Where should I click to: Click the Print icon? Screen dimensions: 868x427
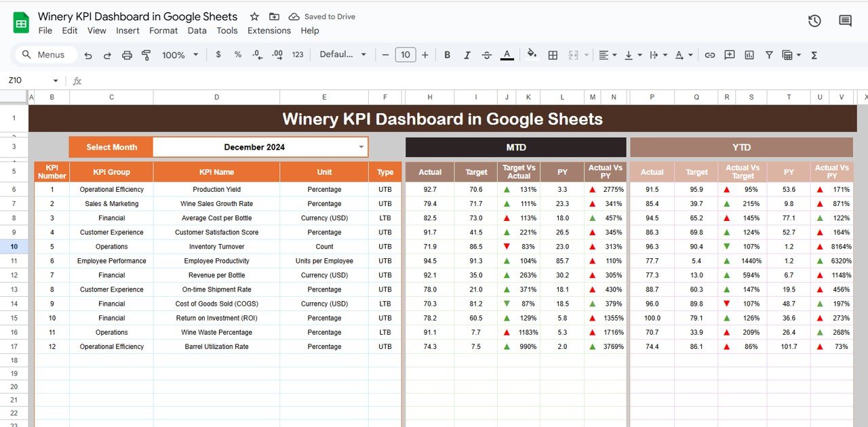127,55
